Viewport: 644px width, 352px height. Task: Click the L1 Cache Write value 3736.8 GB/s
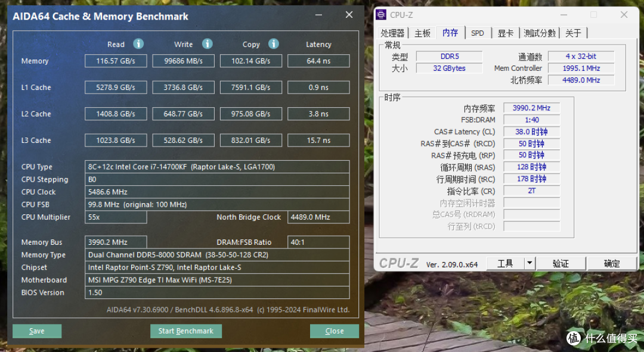tap(183, 88)
